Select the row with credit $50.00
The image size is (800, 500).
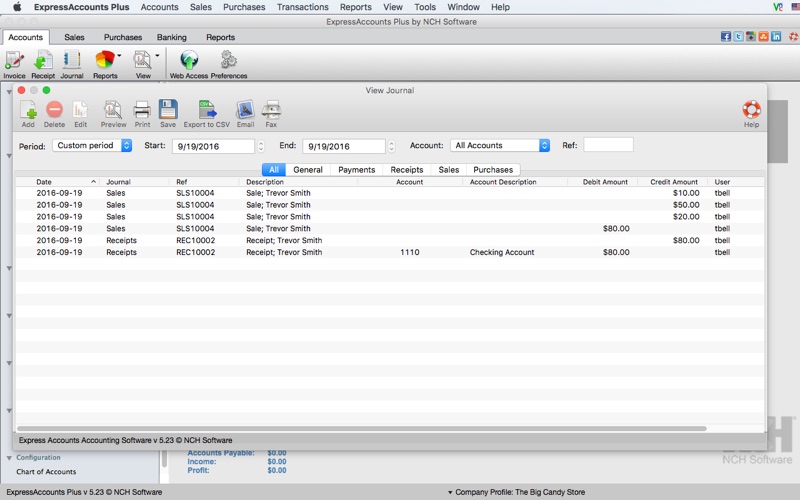(390, 205)
